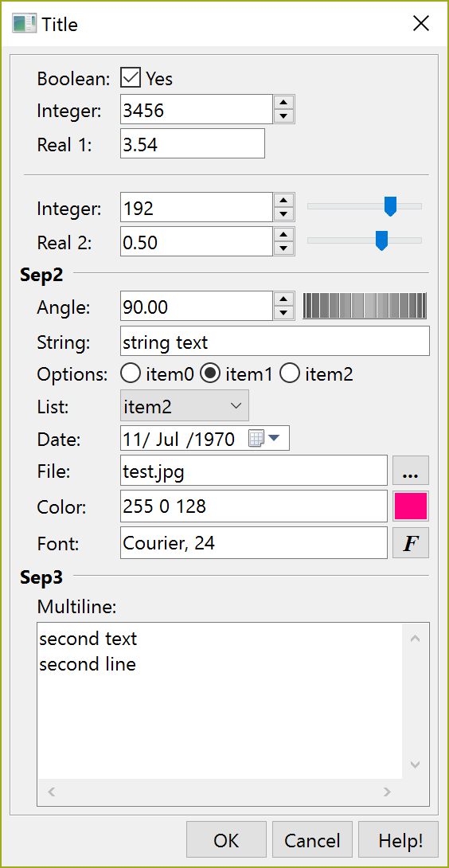
Task: Increase the Real 2 spinner value
Action: (x=284, y=233)
